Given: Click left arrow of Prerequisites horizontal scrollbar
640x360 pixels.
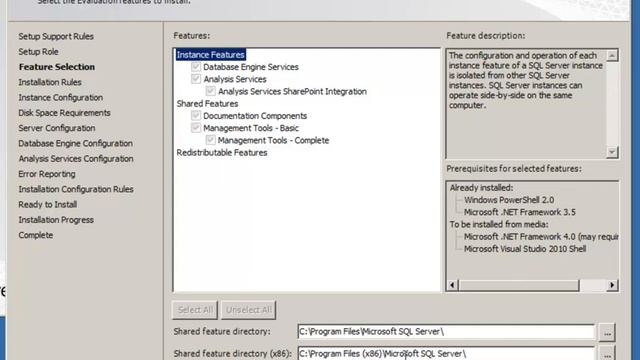Looking at the screenshot, I should coord(452,285).
